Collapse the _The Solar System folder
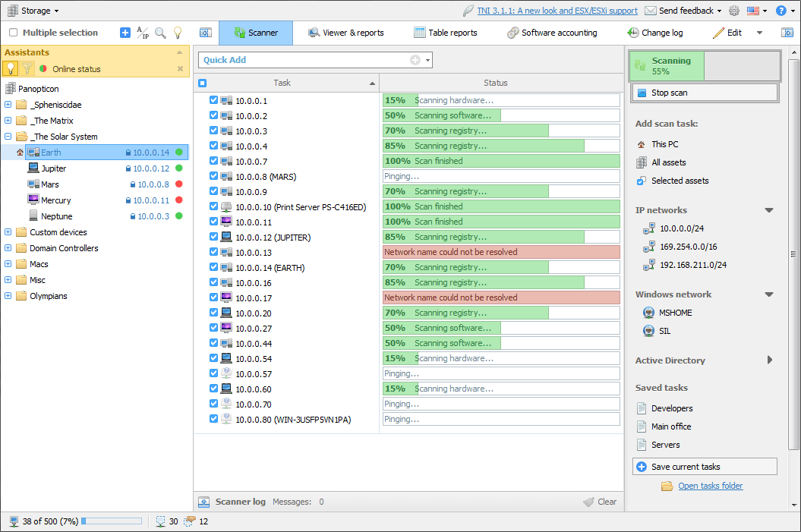 (x=8, y=137)
